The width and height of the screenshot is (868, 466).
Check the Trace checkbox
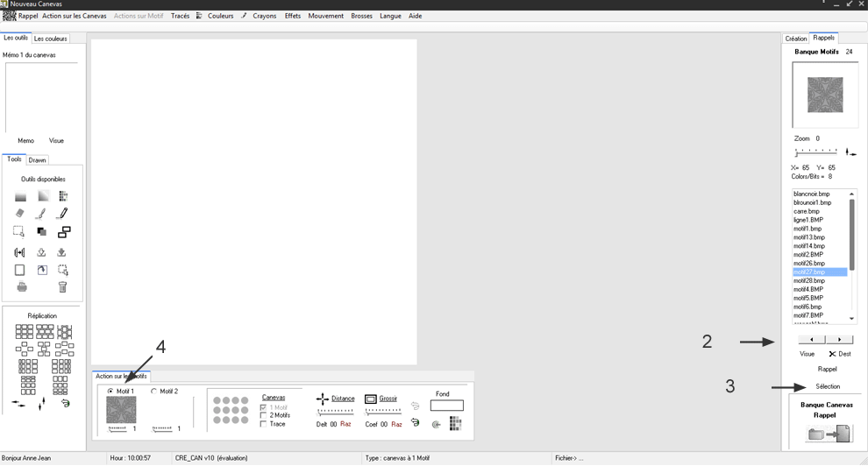coord(264,424)
